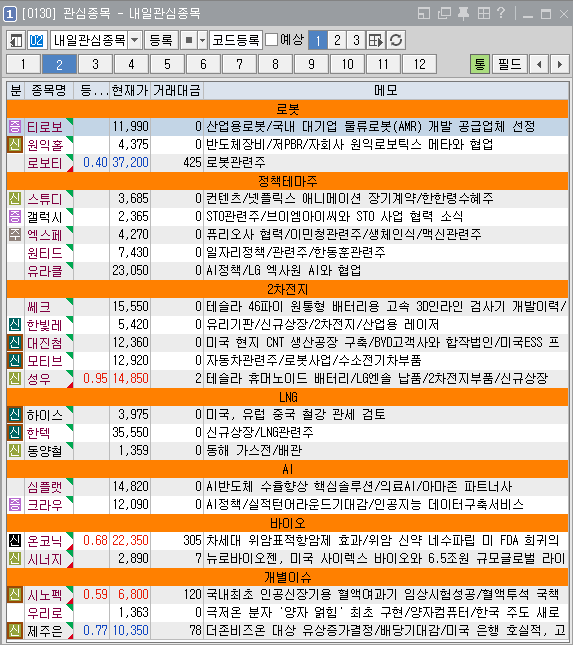Screen dimensions: 573x645
Task: Select view mode 2 button
Action: 337,40
